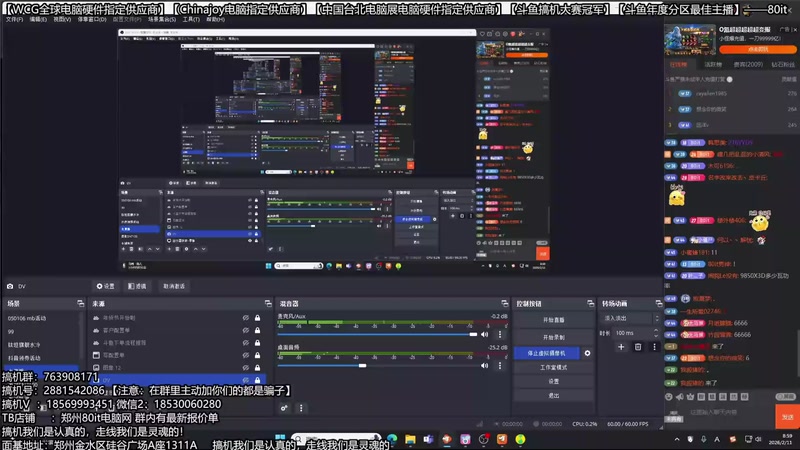The height and width of the screenshot is (450, 800).
Task: Click 开始录制 to start recording
Action: pos(554,337)
